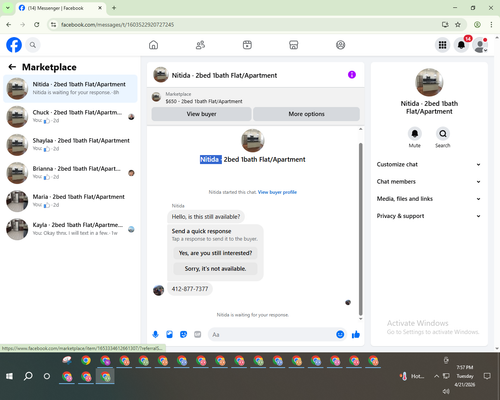The height and width of the screenshot is (400, 500).
Task: Click the taskbar clock showing 7:57 PM
Action: pos(465,376)
